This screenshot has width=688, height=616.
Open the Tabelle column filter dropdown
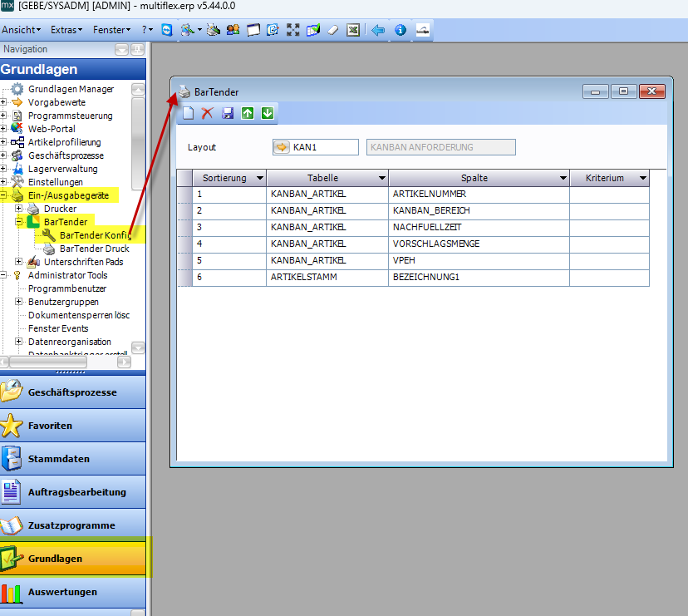click(382, 178)
